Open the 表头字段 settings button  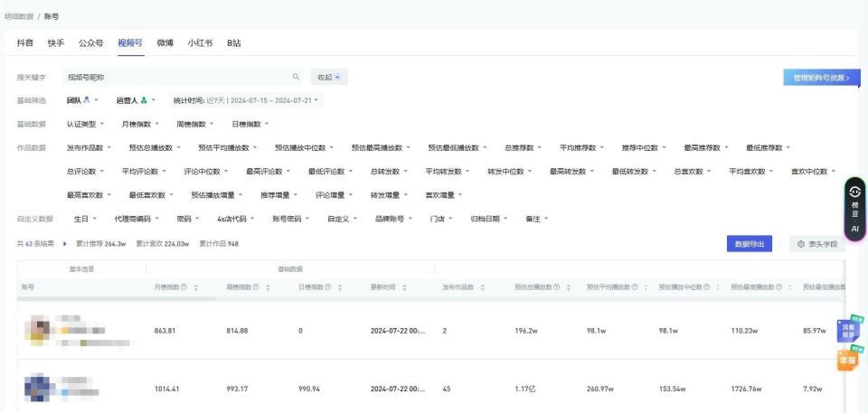coord(817,244)
